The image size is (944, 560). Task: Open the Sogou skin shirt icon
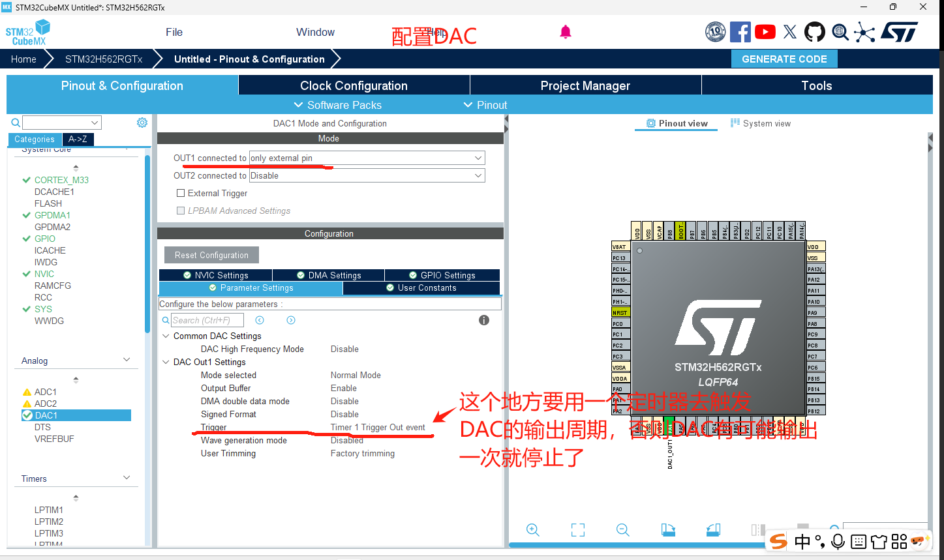[x=879, y=541]
